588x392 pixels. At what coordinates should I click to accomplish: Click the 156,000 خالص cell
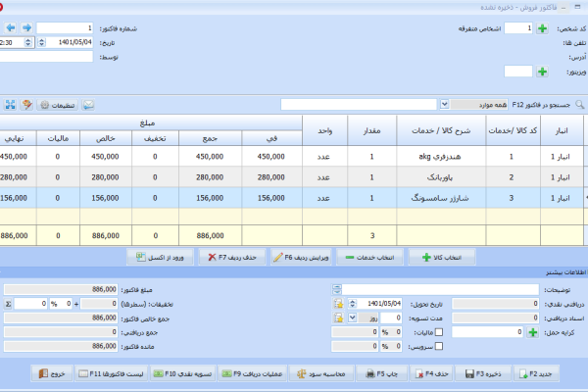click(x=106, y=198)
